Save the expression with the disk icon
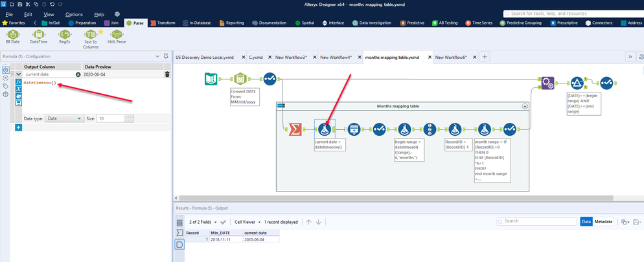644x262 pixels. click(19, 103)
